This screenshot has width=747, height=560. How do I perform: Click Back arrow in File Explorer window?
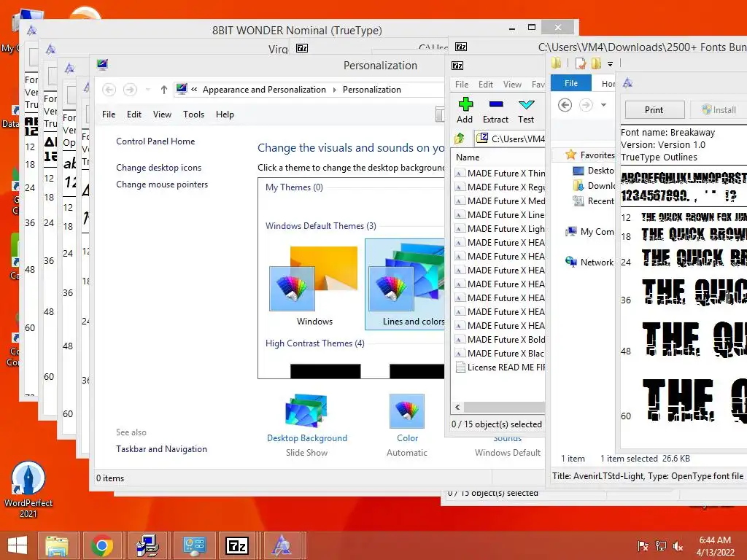(565, 105)
